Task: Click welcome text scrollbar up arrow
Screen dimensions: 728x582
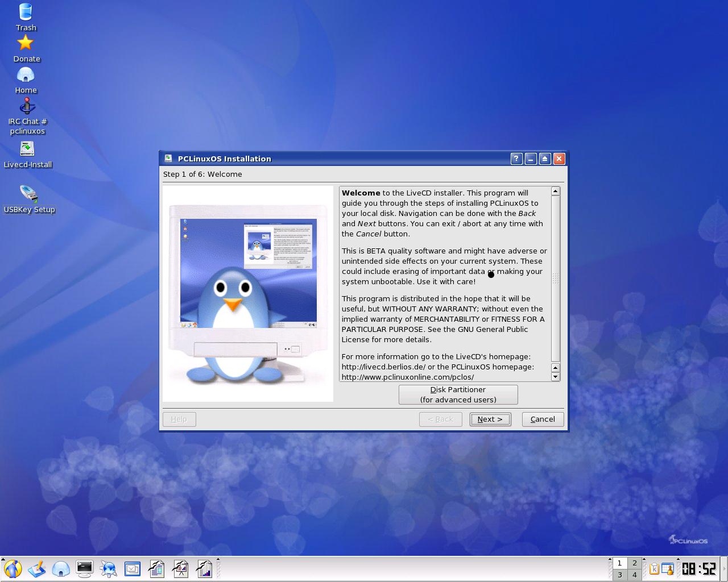Action: [x=556, y=192]
